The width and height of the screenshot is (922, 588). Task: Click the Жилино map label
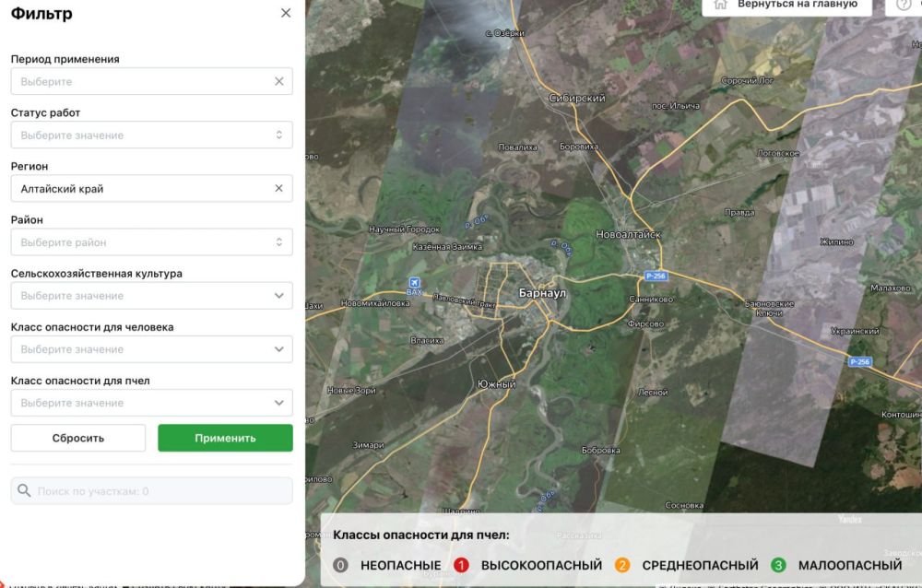tap(837, 241)
